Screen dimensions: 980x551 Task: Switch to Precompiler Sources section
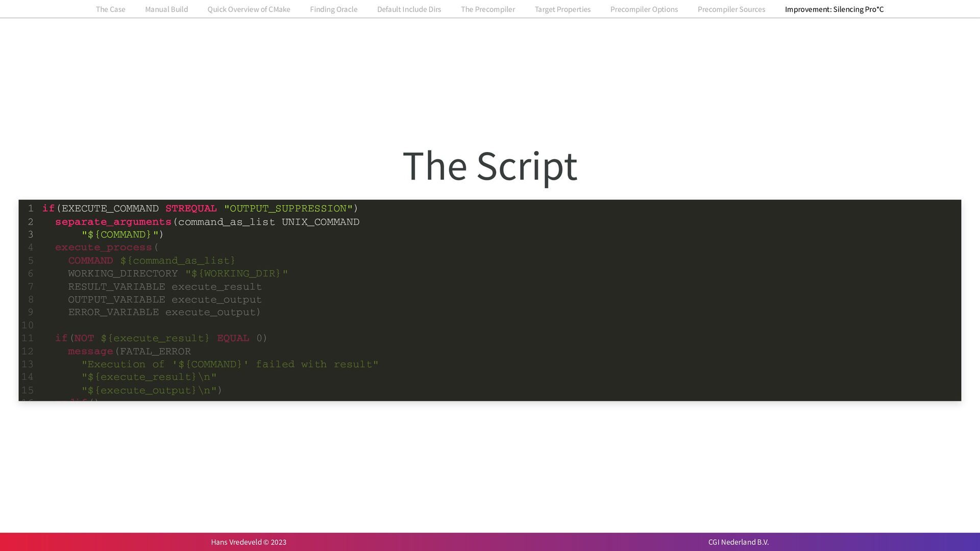tap(731, 9)
